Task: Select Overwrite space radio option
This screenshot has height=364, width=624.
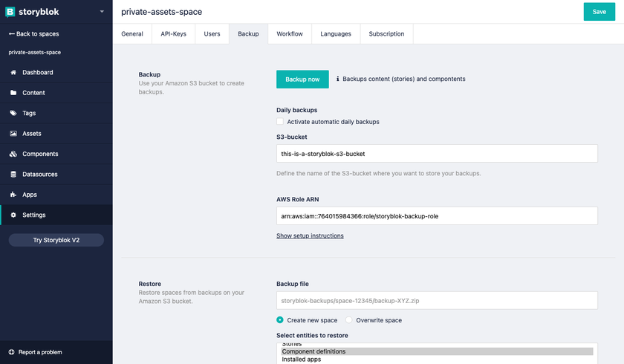Action: tap(348, 320)
